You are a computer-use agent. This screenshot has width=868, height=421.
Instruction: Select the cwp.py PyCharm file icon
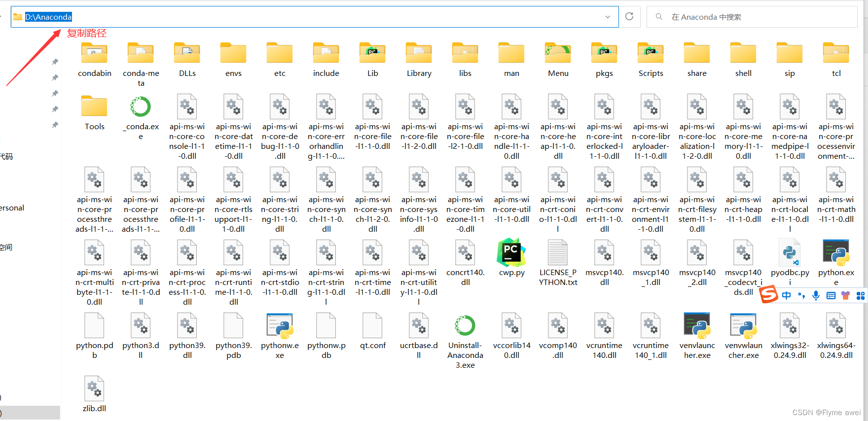pyautogui.click(x=511, y=252)
